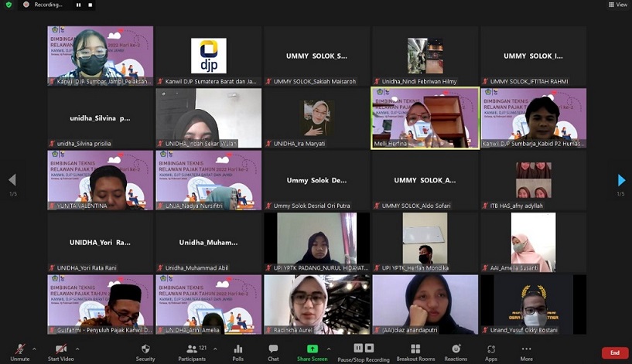
Task: Open the Participants panel
Action: point(191,351)
